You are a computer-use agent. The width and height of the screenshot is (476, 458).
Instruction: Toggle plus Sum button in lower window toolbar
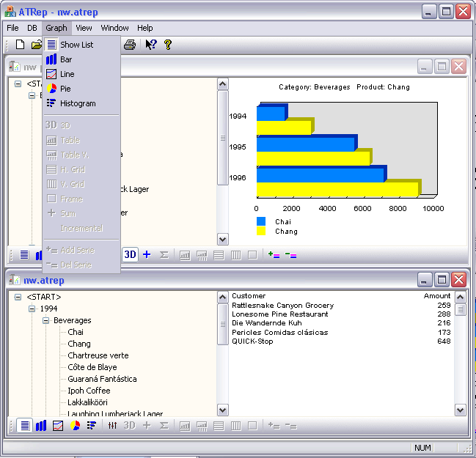click(147, 426)
